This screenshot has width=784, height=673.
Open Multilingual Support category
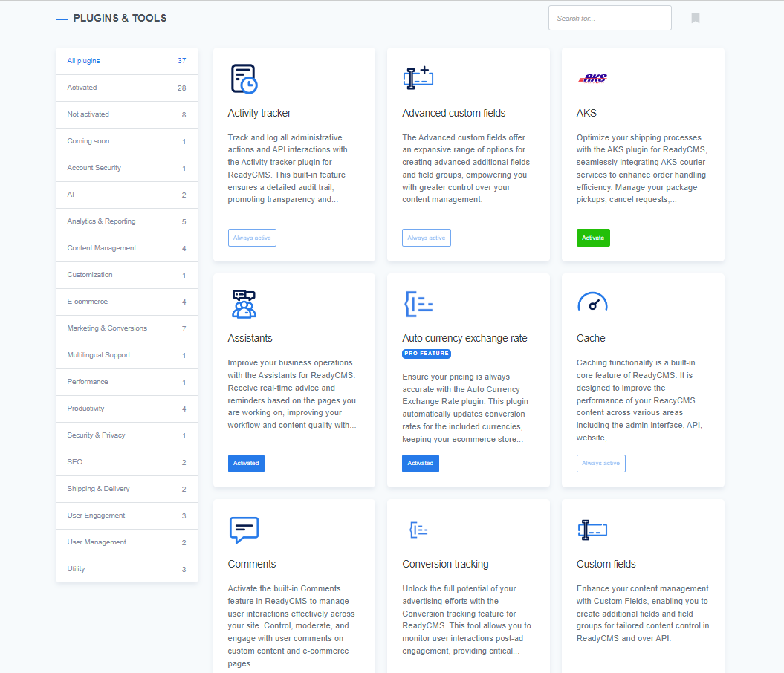click(x=127, y=355)
